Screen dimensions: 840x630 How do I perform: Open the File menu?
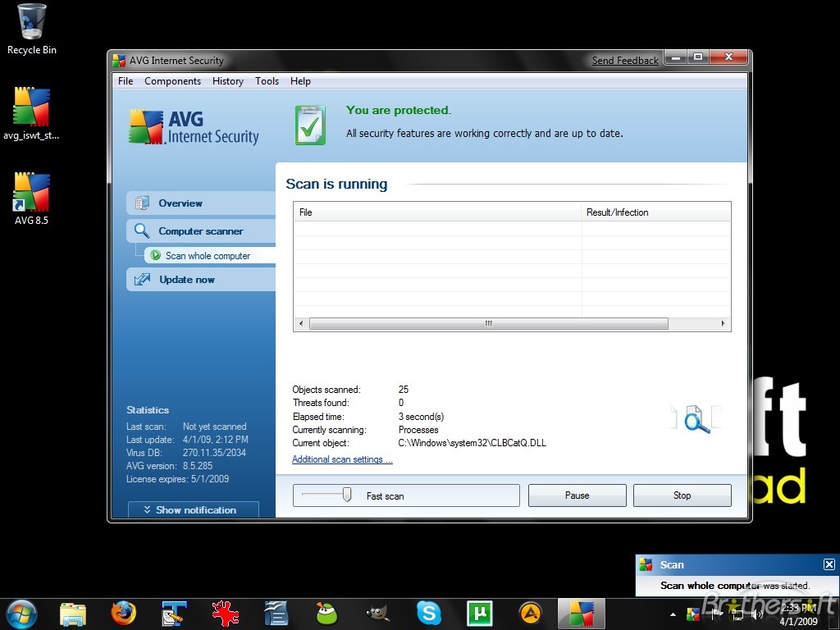(x=126, y=81)
